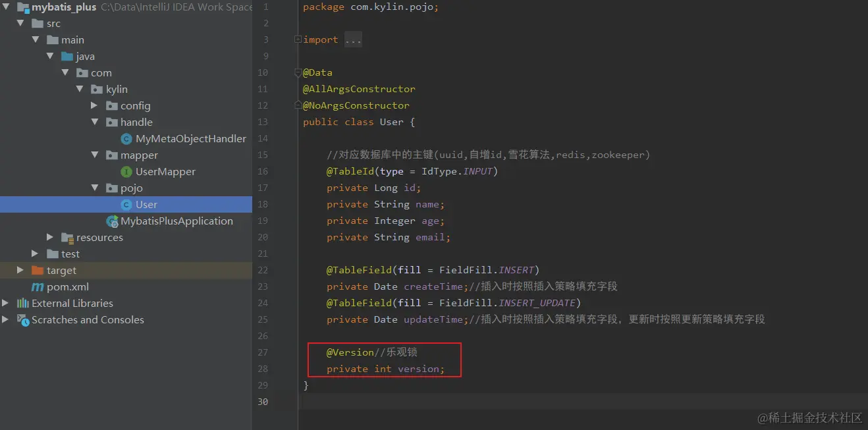Select the resources folder label
The height and width of the screenshot is (430, 868).
point(99,238)
